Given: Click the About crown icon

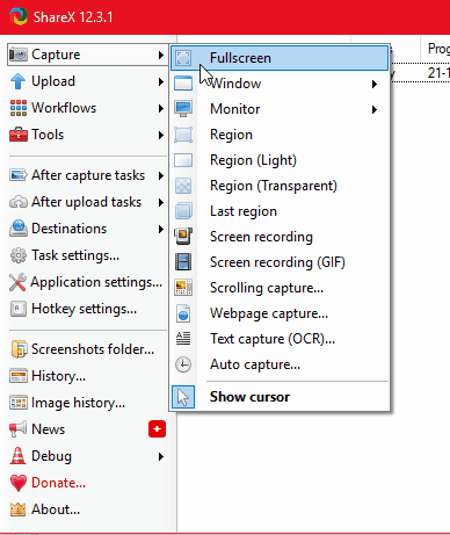Looking at the screenshot, I should [18, 509].
